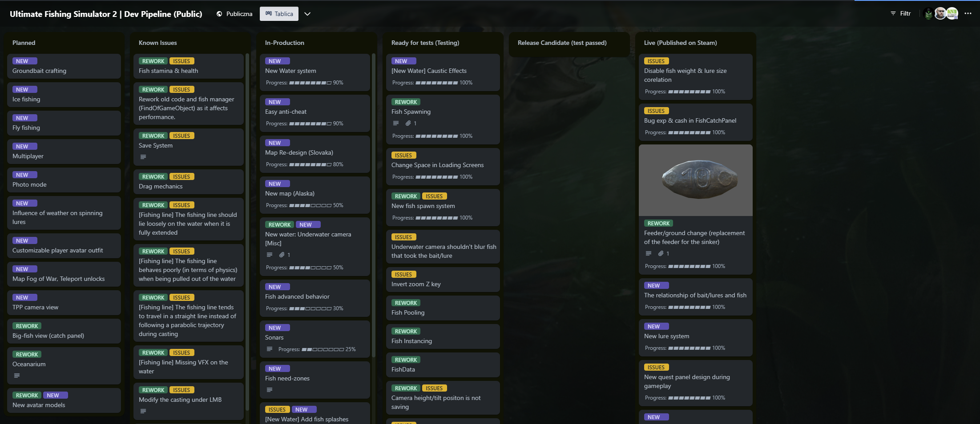Open the Groundbait crafting card

[64, 66]
